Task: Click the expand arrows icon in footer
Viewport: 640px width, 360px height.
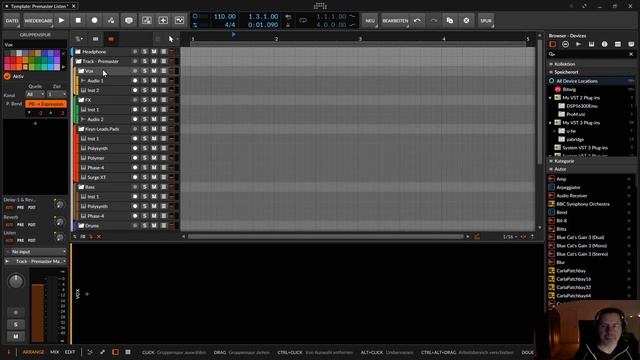Action: (x=102, y=352)
